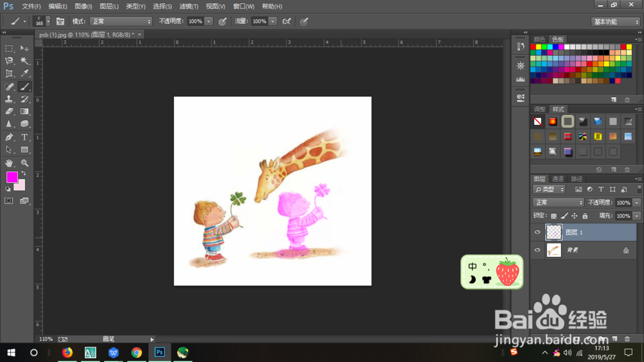Open the 编辑(E) menu
The height and width of the screenshot is (362, 644).
pyautogui.click(x=57, y=6)
